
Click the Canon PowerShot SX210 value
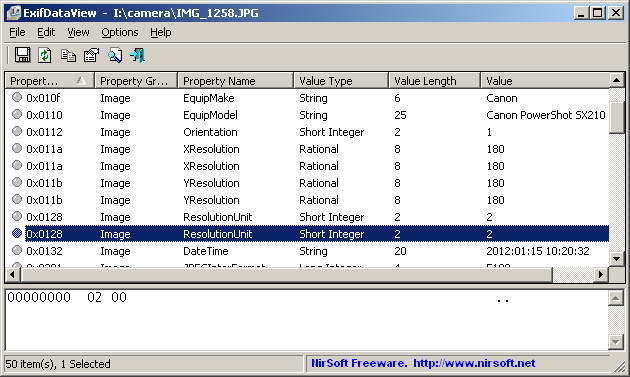point(546,115)
